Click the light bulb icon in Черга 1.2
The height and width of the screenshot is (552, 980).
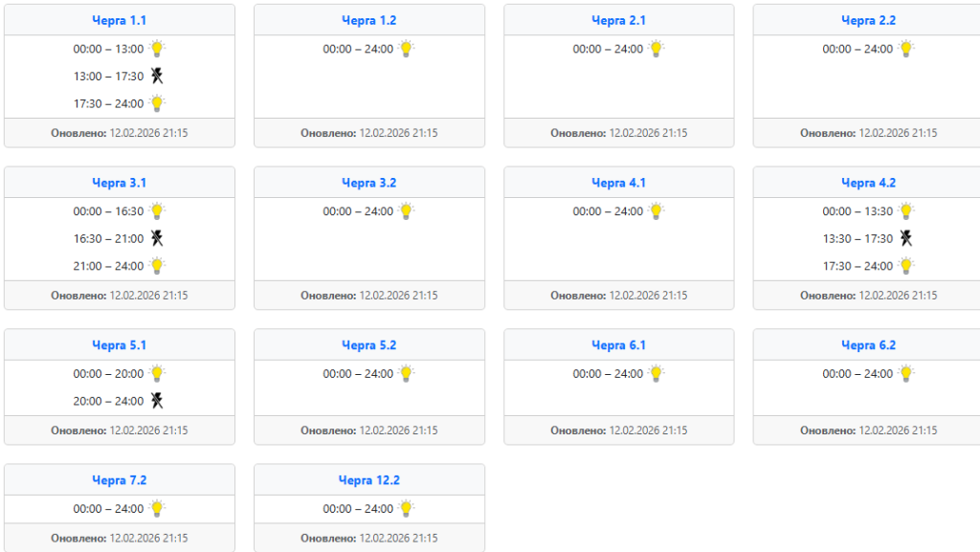coord(406,49)
